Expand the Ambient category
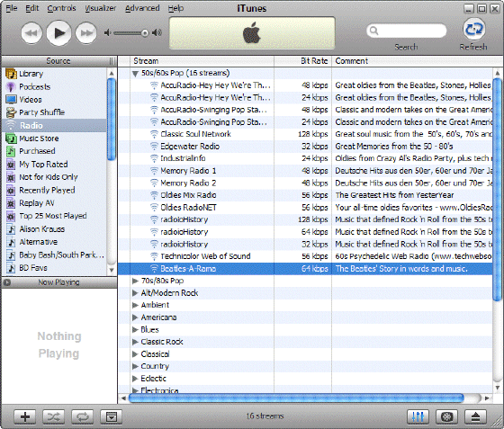 coord(135,306)
